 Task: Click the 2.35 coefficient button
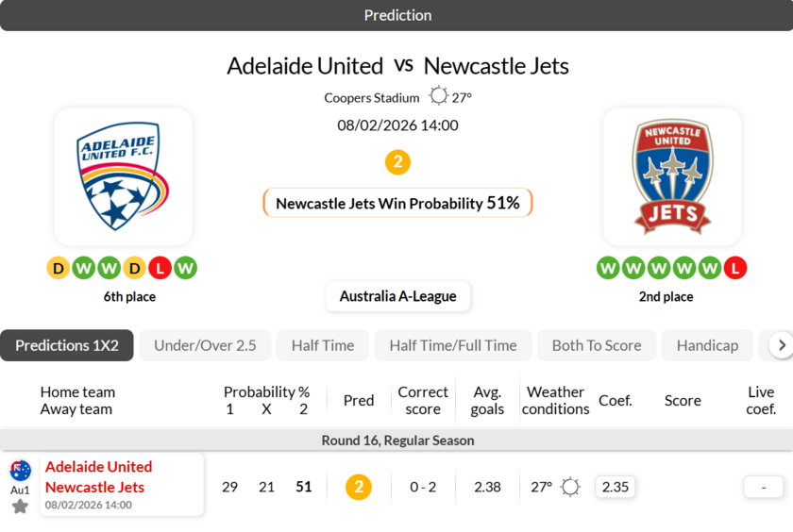615,487
